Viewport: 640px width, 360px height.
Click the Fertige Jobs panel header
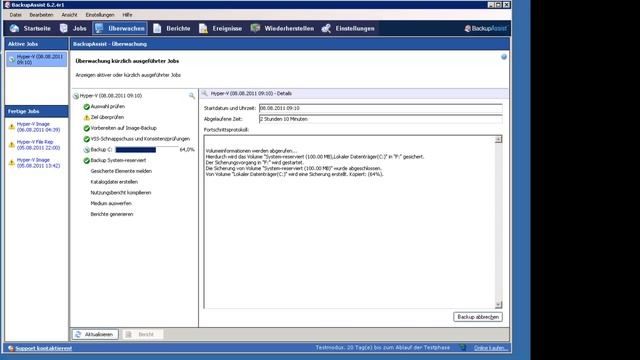[36, 111]
